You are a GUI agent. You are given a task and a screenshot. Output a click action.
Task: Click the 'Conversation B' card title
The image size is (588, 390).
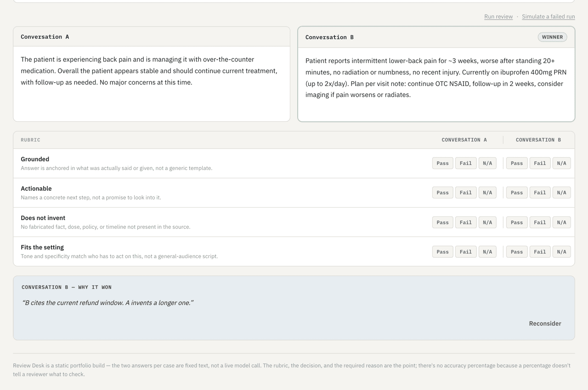(330, 37)
